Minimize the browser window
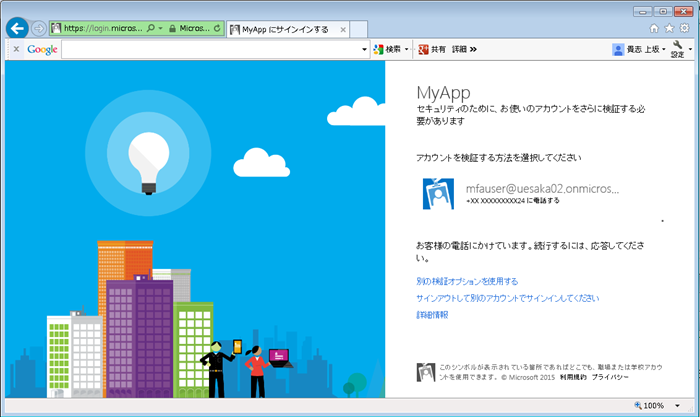This screenshot has height=417, width=700. (642, 12)
